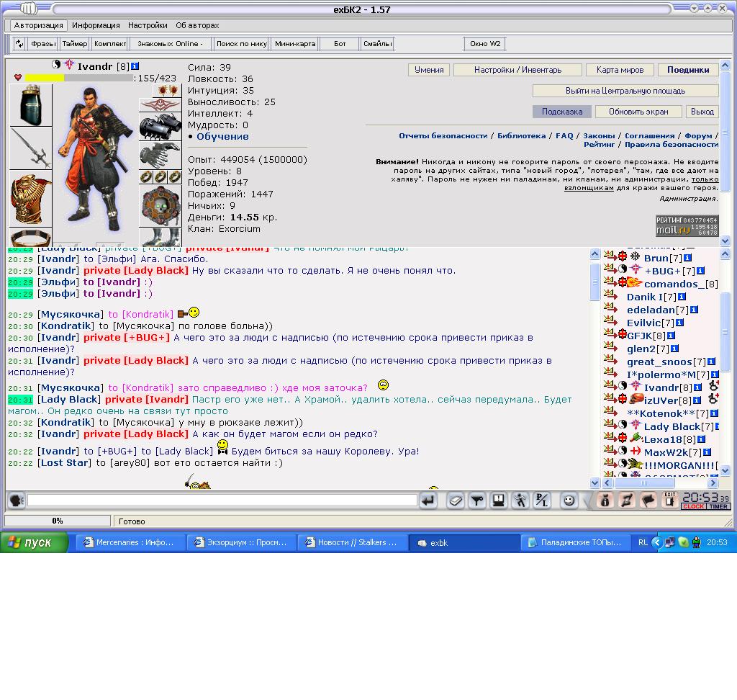Click the floppy disk save icon

[499, 501]
